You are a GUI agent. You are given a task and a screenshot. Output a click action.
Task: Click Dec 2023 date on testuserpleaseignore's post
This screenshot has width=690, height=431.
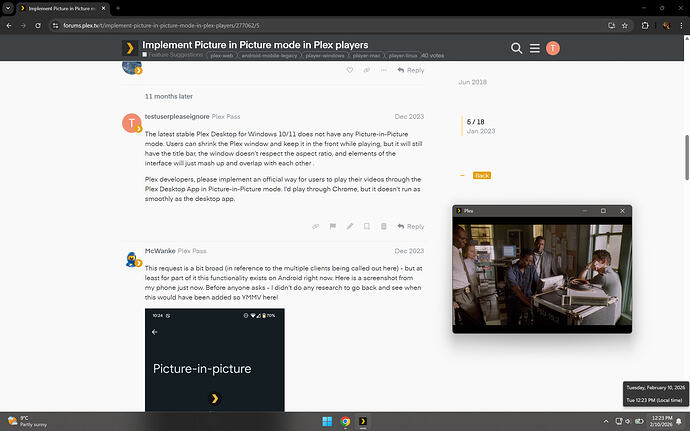(409, 116)
